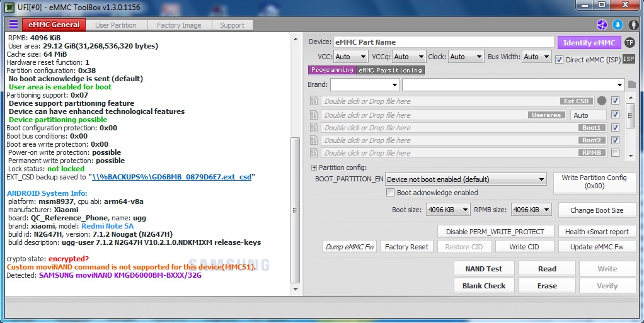This screenshot has width=644, height=323.
Task: Open the Clock dropdown
Action: pyautogui.click(x=466, y=57)
